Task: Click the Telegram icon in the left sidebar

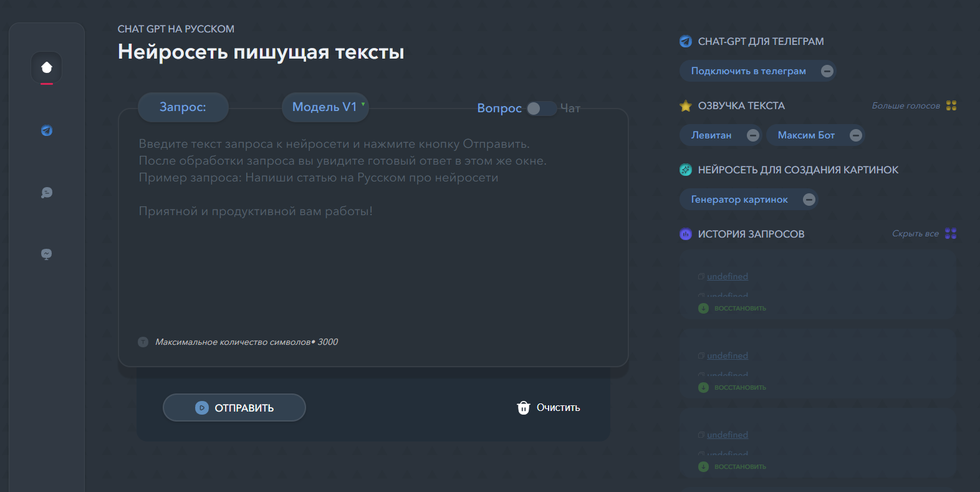Action: (x=47, y=130)
